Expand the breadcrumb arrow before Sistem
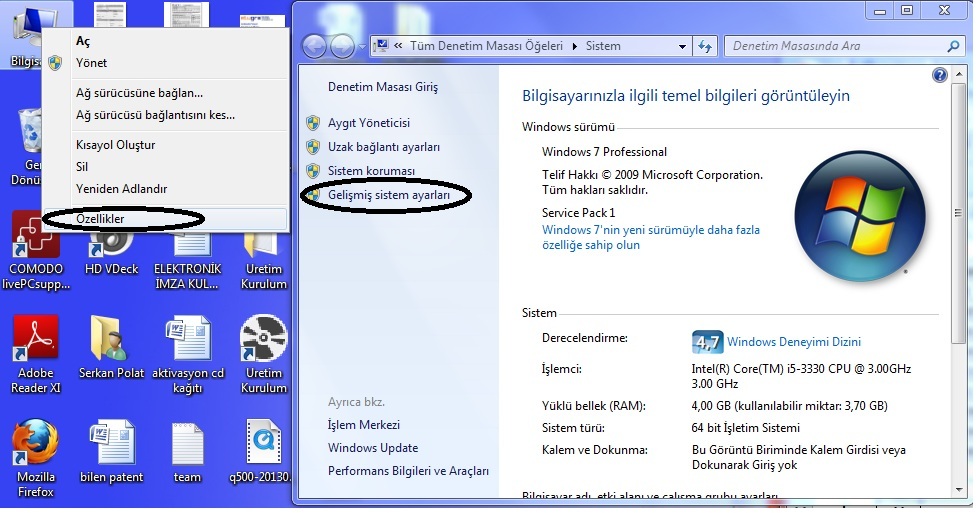The width and height of the screenshot is (979, 513). click(574, 46)
